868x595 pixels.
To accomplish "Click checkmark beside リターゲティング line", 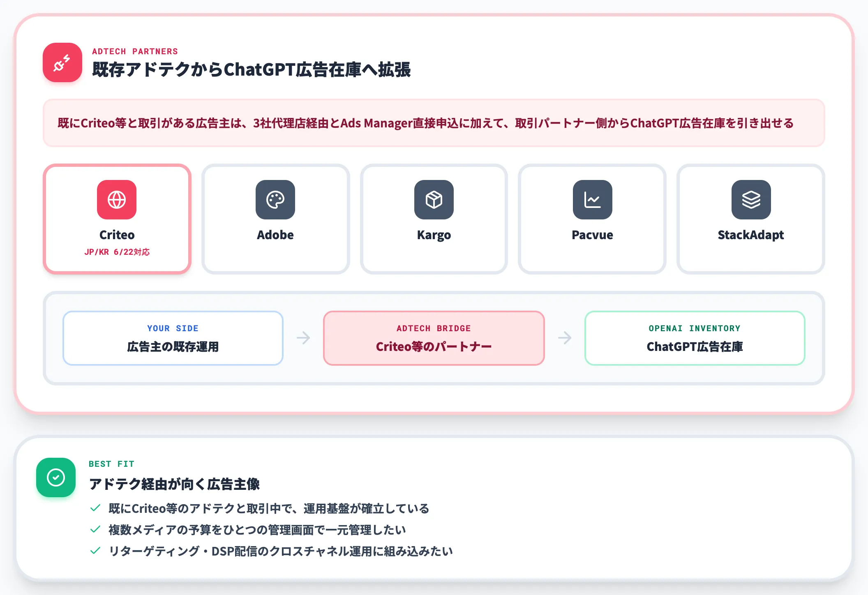I will coord(95,551).
